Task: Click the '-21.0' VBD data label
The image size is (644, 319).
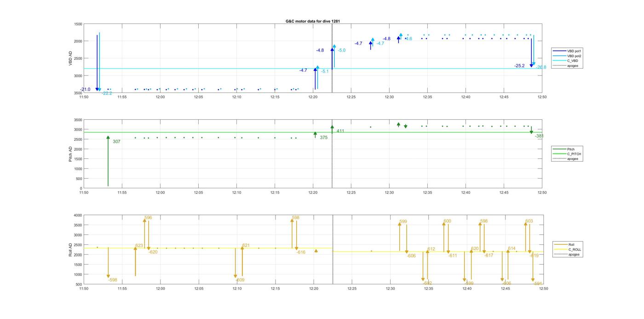Action: click(x=86, y=89)
